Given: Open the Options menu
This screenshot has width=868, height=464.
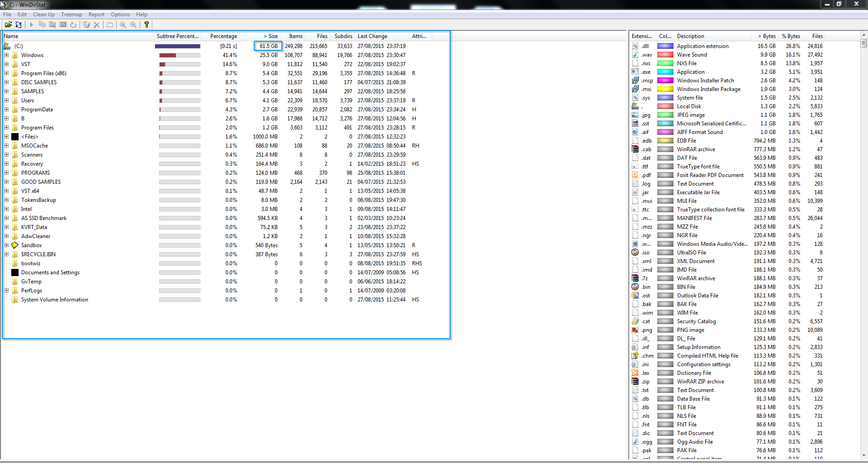Looking at the screenshot, I should point(120,14).
